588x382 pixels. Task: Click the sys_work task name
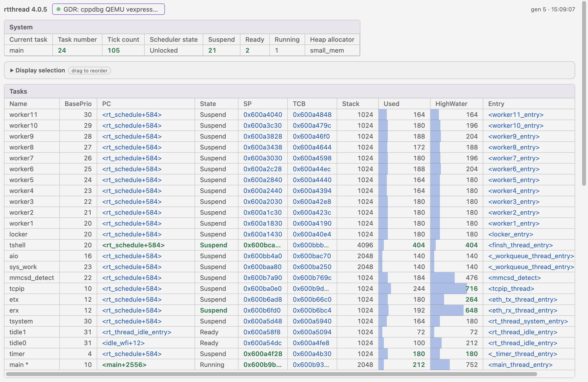(x=23, y=267)
